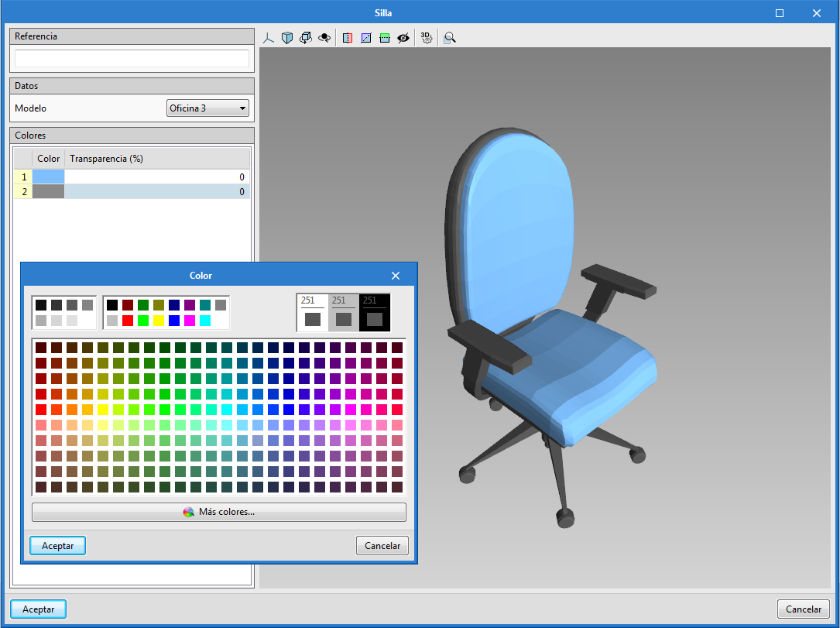The width and height of the screenshot is (840, 628).
Task: Click the color preview on white background
Action: [313, 313]
